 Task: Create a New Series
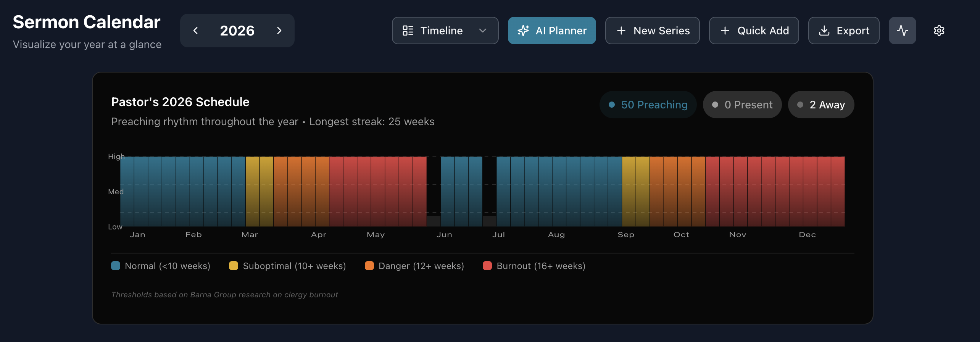[x=652, y=31]
